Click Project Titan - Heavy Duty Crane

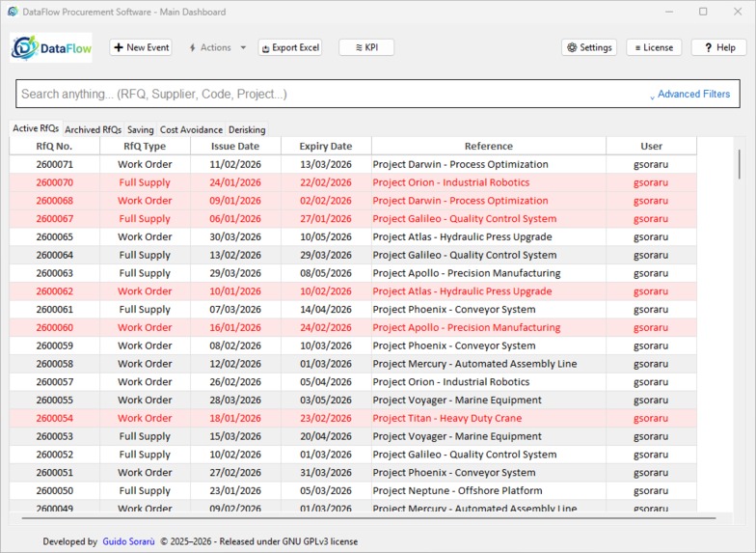tap(447, 419)
